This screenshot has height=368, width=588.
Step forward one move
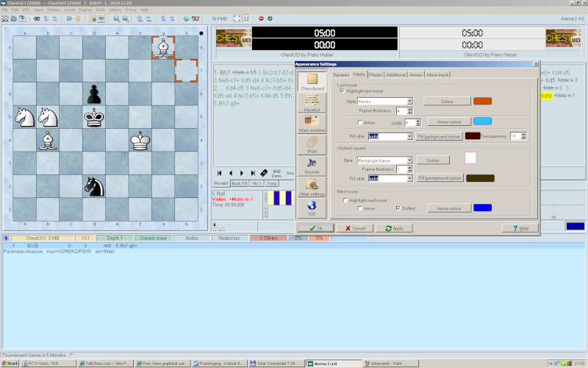(x=242, y=173)
